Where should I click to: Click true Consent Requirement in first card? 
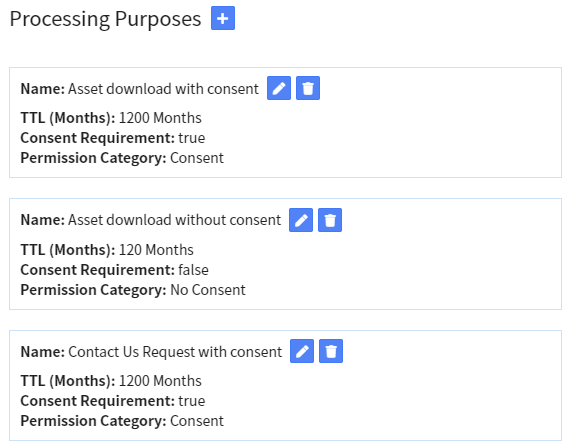coord(192,138)
